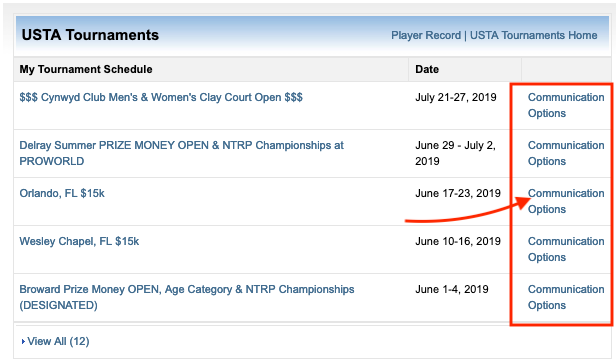The height and width of the screenshot is (364, 616).
Task: Open Communication Options for Wesley Chapel tournament
Action: [x=566, y=249]
